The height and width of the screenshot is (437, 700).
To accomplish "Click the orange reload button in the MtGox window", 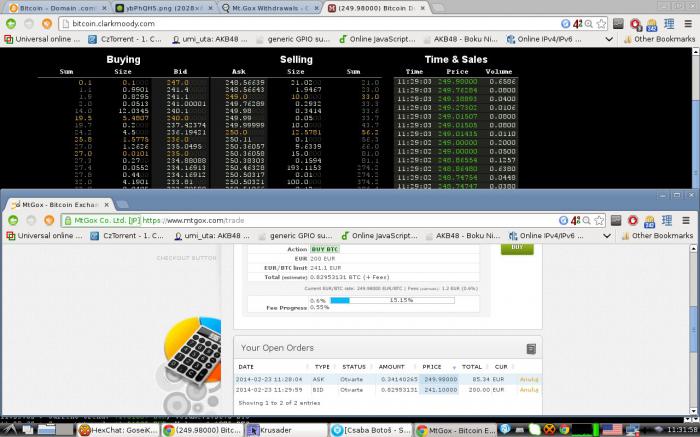I will [x=49, y=220].
